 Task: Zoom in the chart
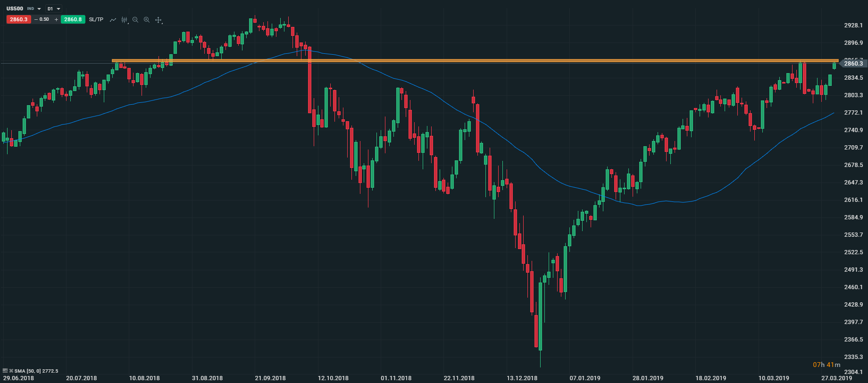pos(147,20)
